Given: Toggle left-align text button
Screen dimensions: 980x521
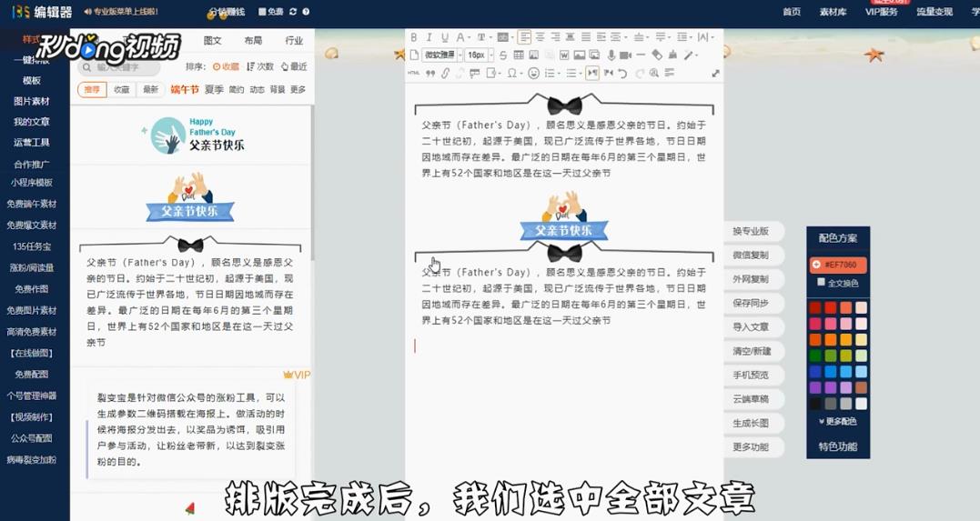Looking at the screenshot, I should [524, 37].
